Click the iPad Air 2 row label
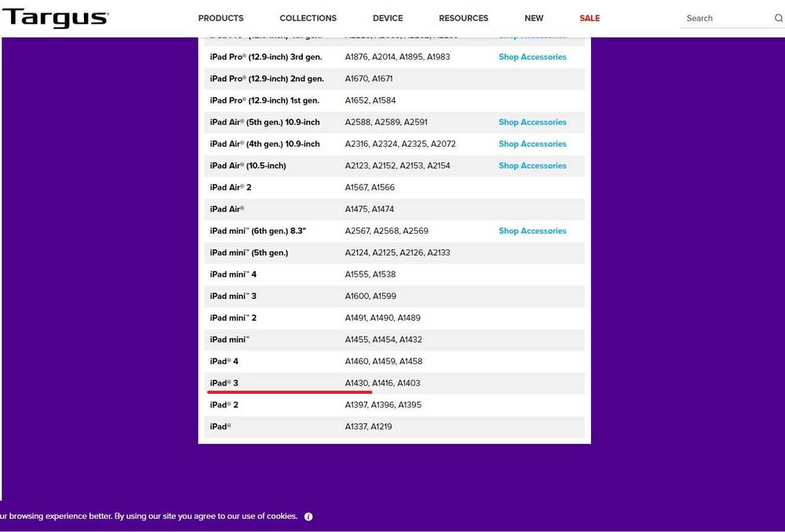Screen dimensions: 785x532 (x=231, y=188)
